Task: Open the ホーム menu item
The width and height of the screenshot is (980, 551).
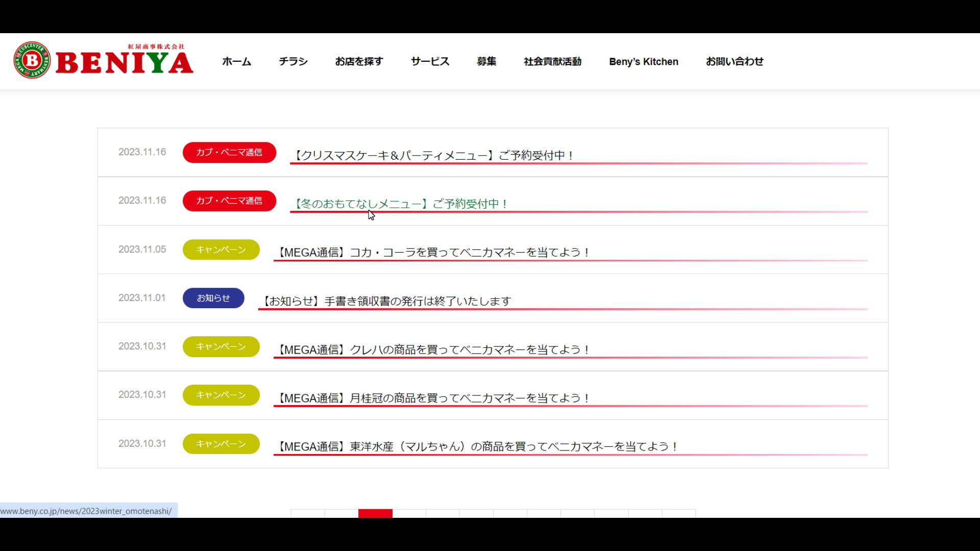Action: (236, 62)
